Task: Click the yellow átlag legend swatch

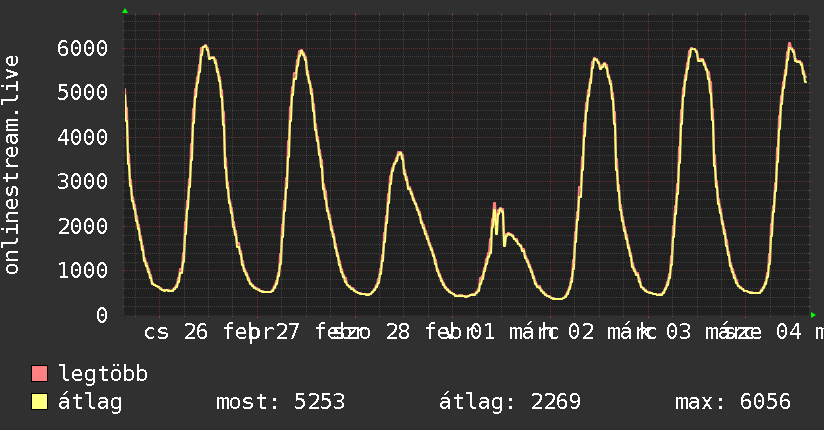Action: point(39,402)
